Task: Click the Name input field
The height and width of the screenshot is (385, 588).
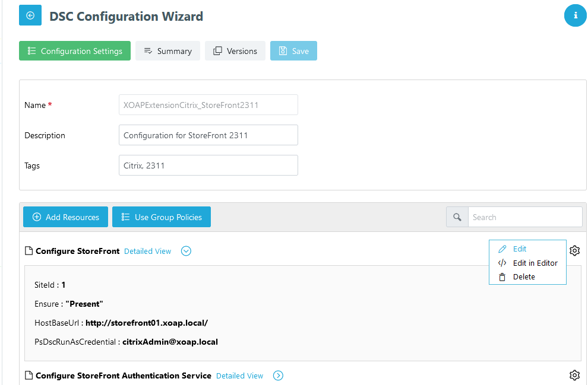Action: (x=208, y=105)
